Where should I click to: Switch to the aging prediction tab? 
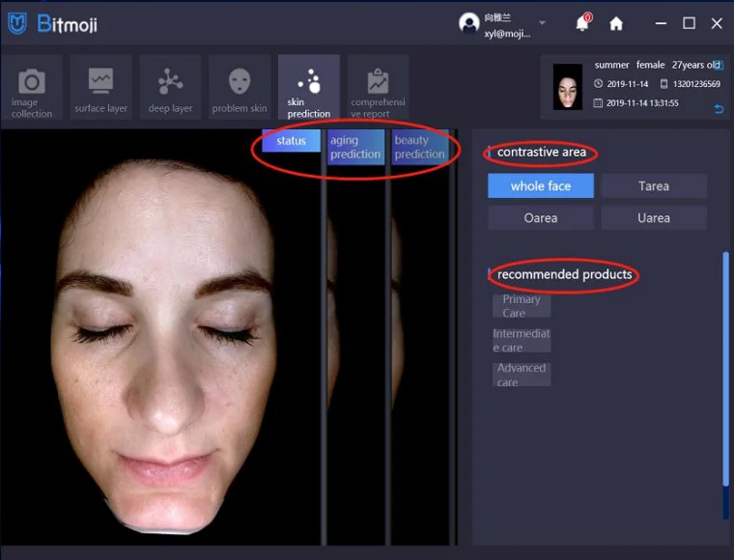click(x=355, y=148)
